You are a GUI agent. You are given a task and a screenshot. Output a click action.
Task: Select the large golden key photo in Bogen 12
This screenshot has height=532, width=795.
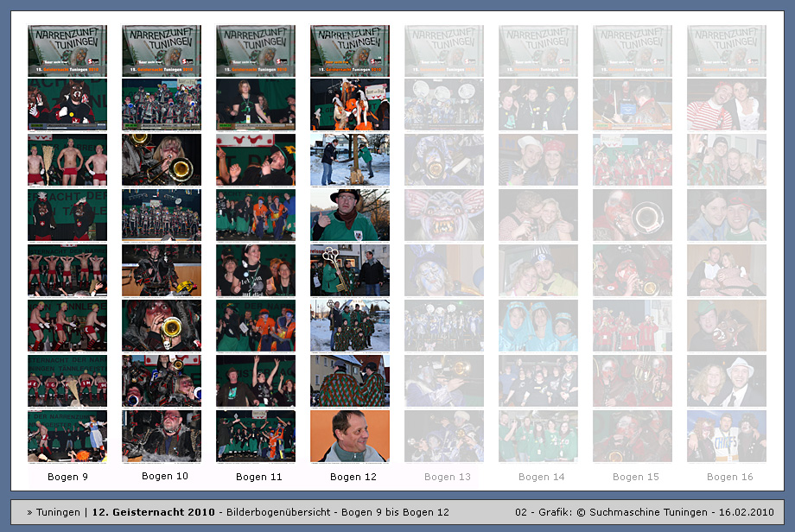[349, 270]
